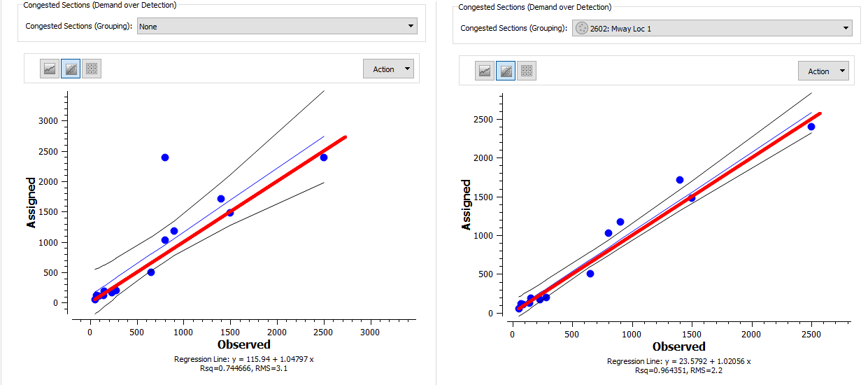Open the right Congested Sections dropdown arrow

846,29
